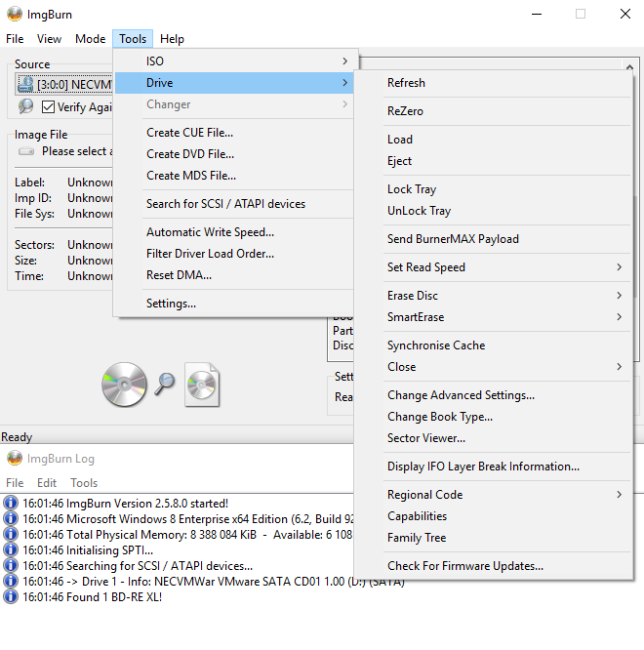Click the magnifier verify icon beside disc
The width and height of the screenshot is (644, 650).
[x=165, y=384]
